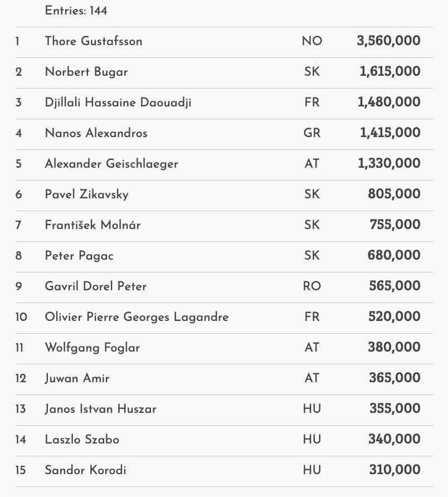This screenshot has height=497, width=448.
Task: Click on Nanos Alexandros
Action: click(96, 133)
